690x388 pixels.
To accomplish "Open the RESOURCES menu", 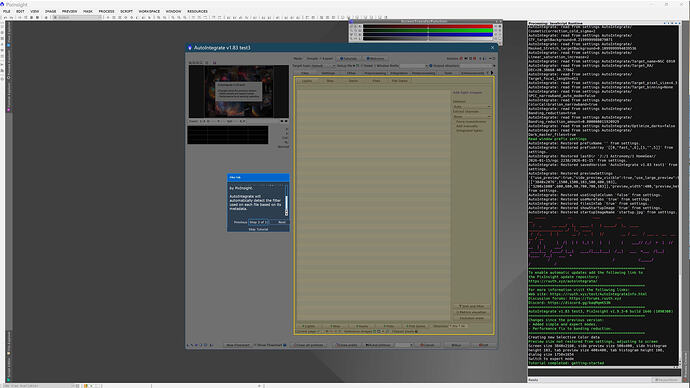I will [197, 11].
